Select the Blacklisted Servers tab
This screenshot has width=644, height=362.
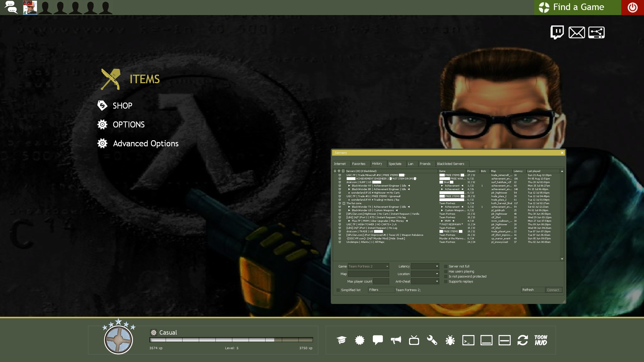[x=450, y=164]
